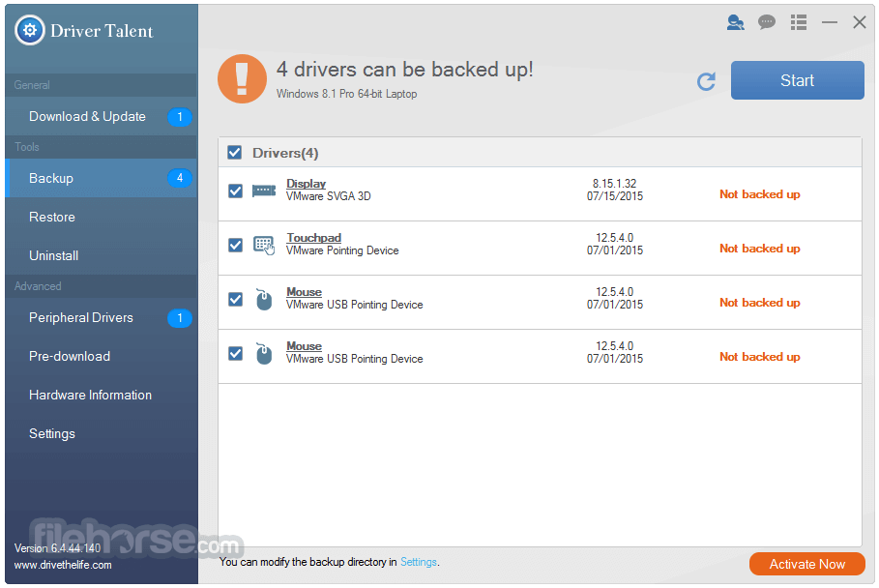The image size is (879, 588).
Task: Open the list menu icon
Action: pos(799,22)
